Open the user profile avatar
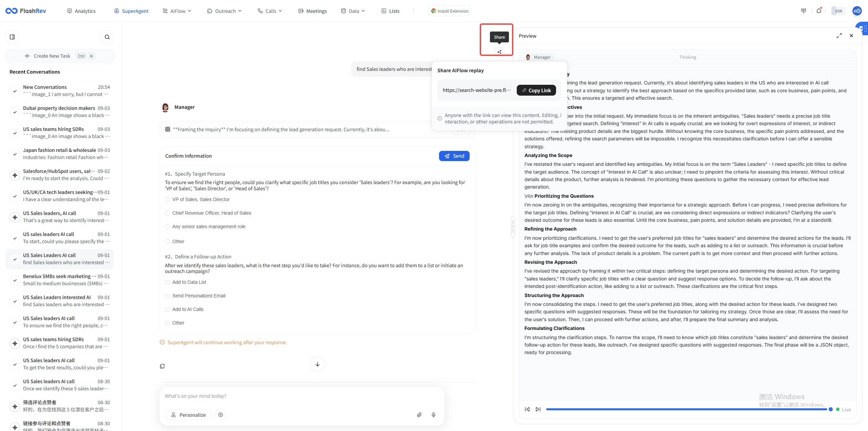This screenshot has width=868, height=431. point(857,11)
